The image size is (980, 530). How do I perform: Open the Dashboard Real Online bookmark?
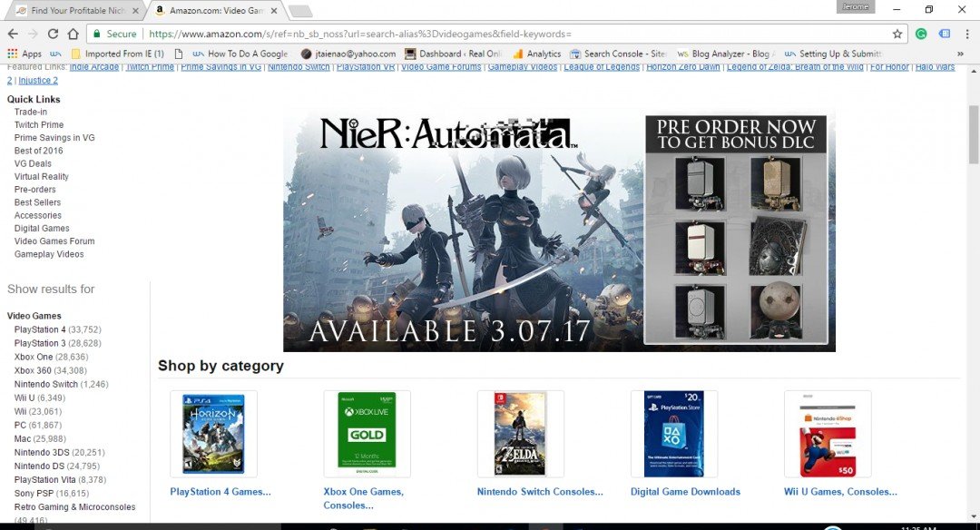(454, 54)
